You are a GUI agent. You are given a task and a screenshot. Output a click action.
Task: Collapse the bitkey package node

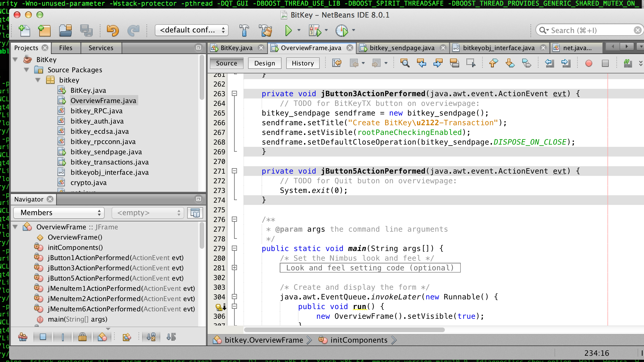point(38,80)
